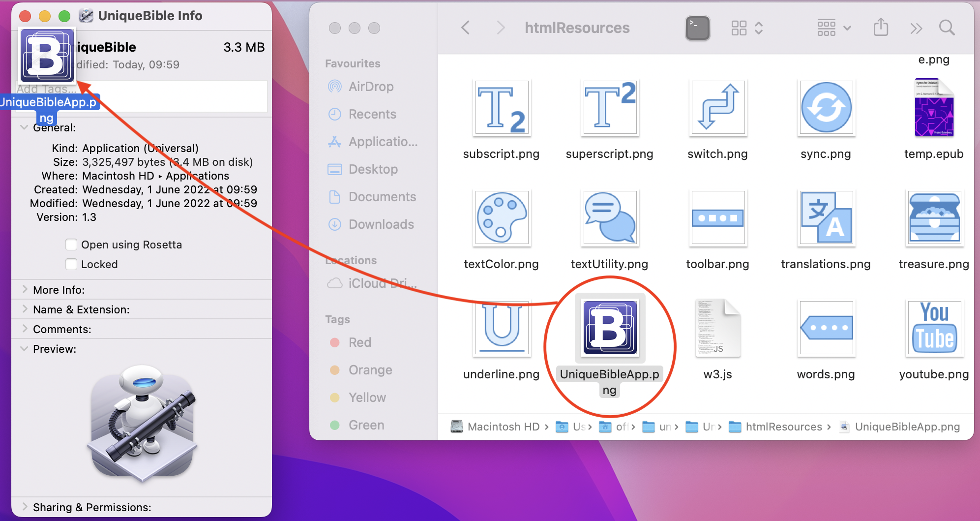980x521 pixels.
Task: Click the un folder in path bar
Action: (x=657, y=427)
